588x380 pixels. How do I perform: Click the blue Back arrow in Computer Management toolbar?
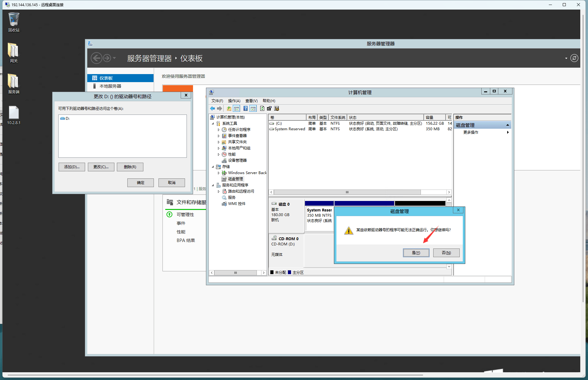212,109
